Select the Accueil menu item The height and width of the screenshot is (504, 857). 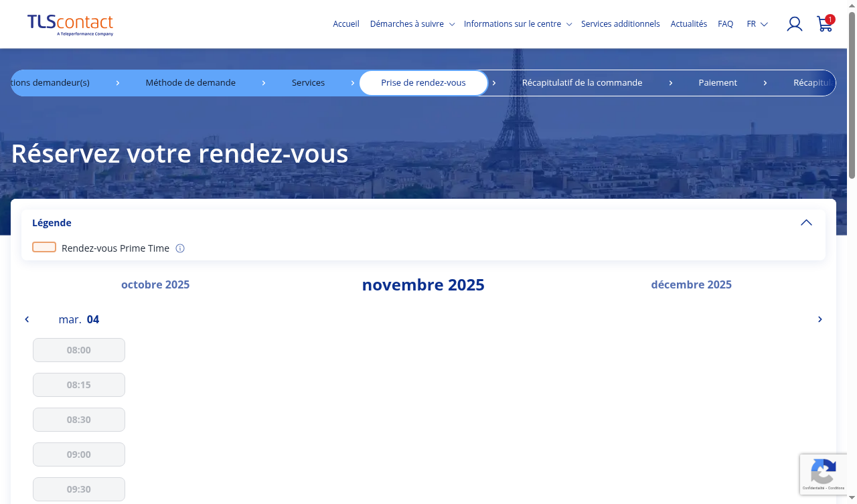pyautogui.click(x=345, y=23)
